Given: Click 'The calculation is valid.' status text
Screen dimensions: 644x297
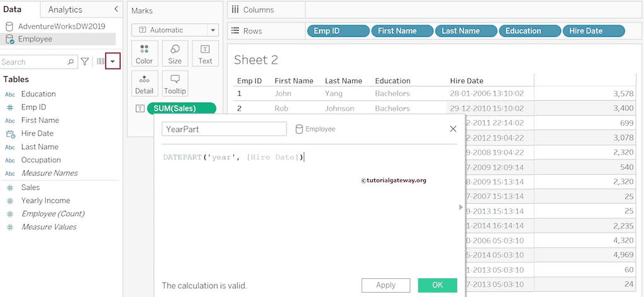Looking at the screenshot, I should pyautogui.click(x=204, y=285).
